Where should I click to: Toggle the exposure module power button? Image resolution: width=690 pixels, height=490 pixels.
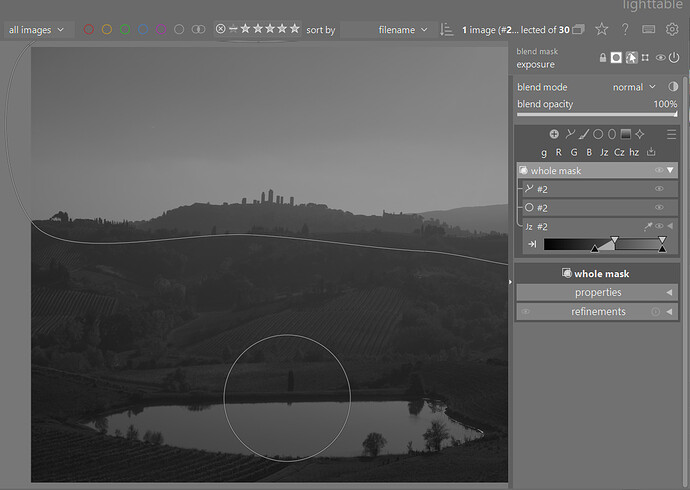[x=674, y=58]
